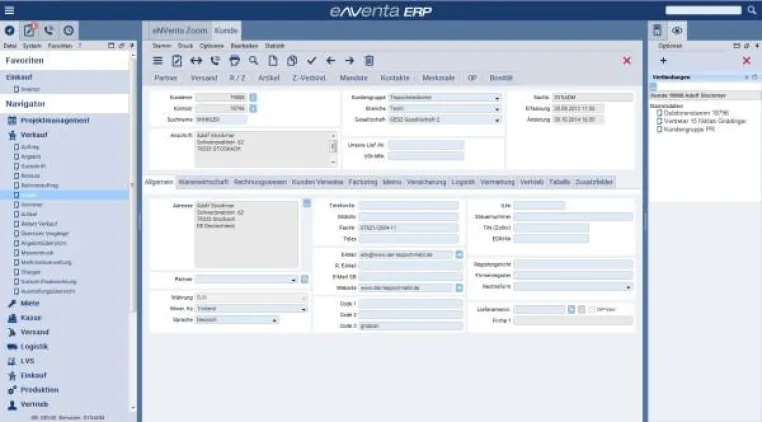This screenshot has width=762, height=422.
Task: Click the Telefon-Nr input field
Action: (409, 206)
